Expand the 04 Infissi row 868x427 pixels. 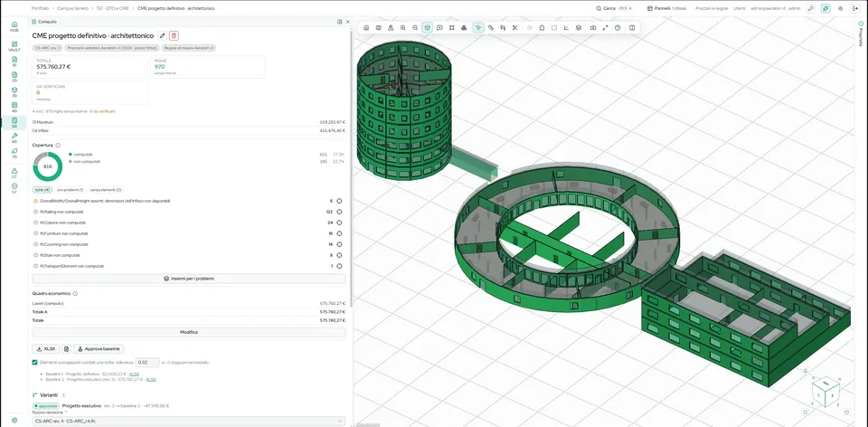point(189,130)
